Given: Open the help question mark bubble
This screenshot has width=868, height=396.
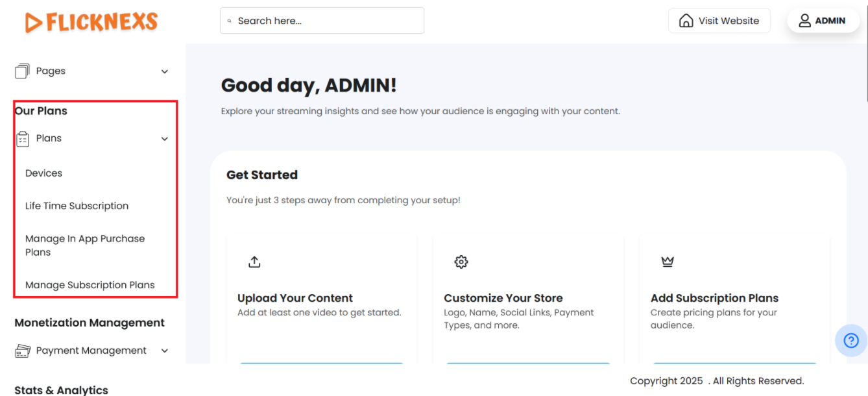Looking at the screenshot, I should 851,340.
